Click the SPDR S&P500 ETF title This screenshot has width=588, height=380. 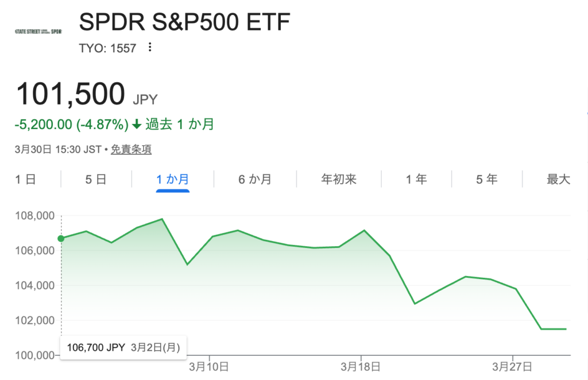pyautogui.click(x=184, y=22)
